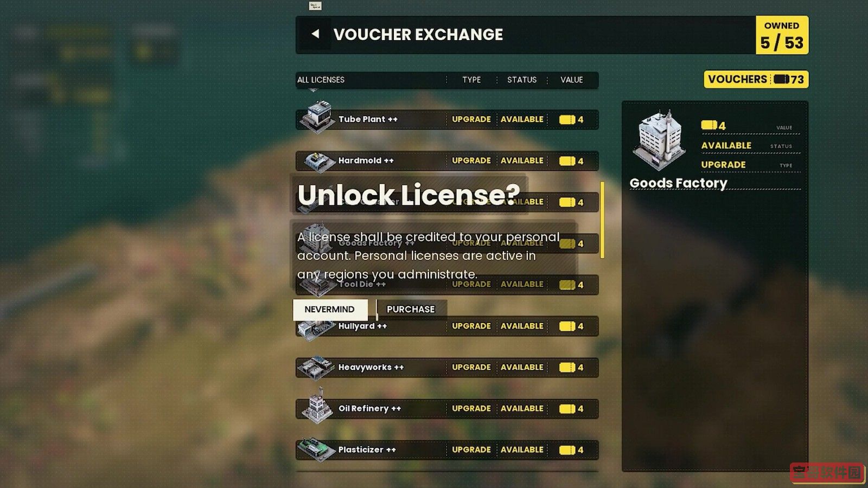This screenshot has height=488, width=868.
Task: Click the voucher icon in Vouchers counter
Action: (x=781, y=79)
